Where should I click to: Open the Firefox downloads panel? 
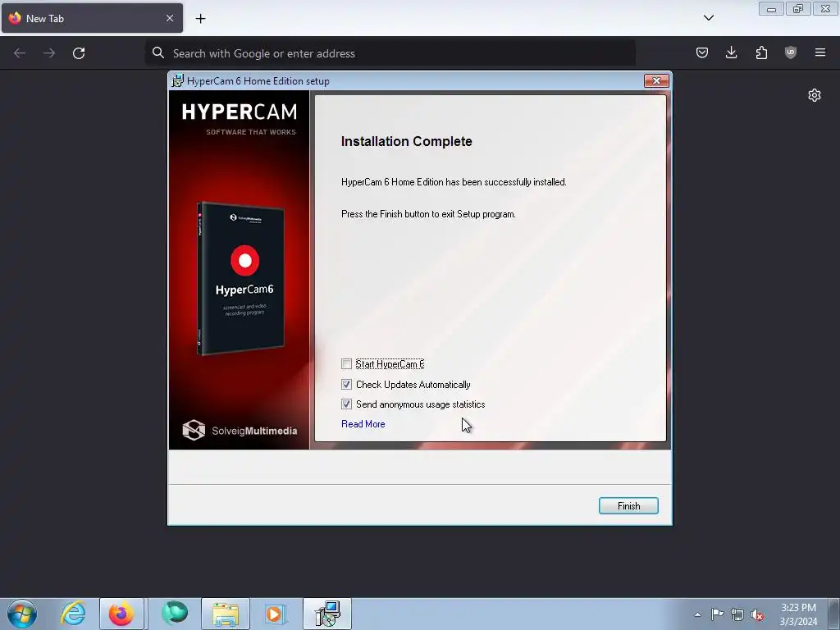731,52
